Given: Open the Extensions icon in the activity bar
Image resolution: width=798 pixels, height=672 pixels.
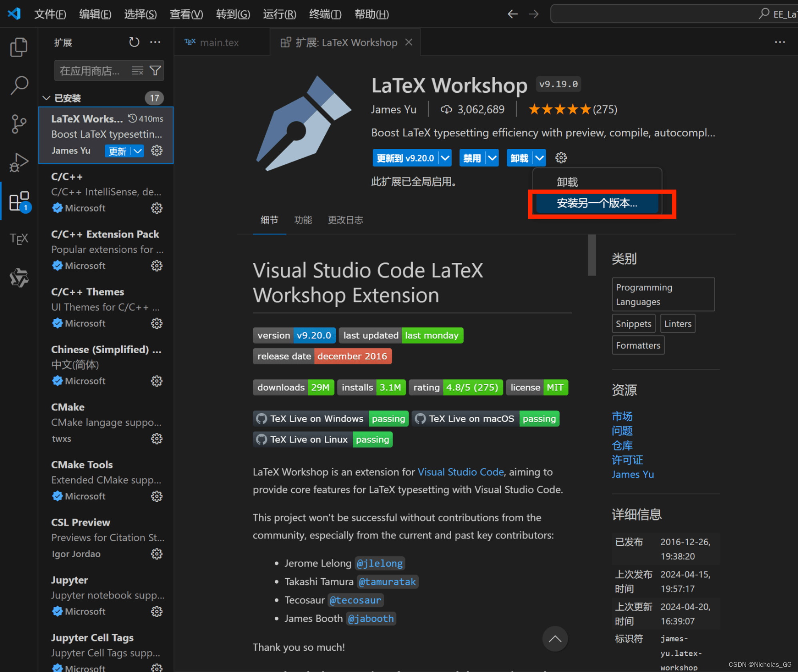Looking at the screenshot, I should click(x=19, y=201).
